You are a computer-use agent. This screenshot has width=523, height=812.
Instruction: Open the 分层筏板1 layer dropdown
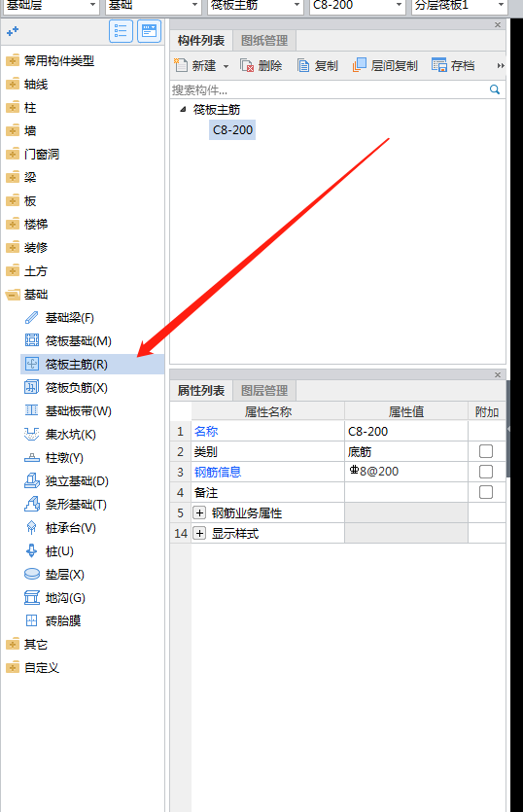pos(459,6)
